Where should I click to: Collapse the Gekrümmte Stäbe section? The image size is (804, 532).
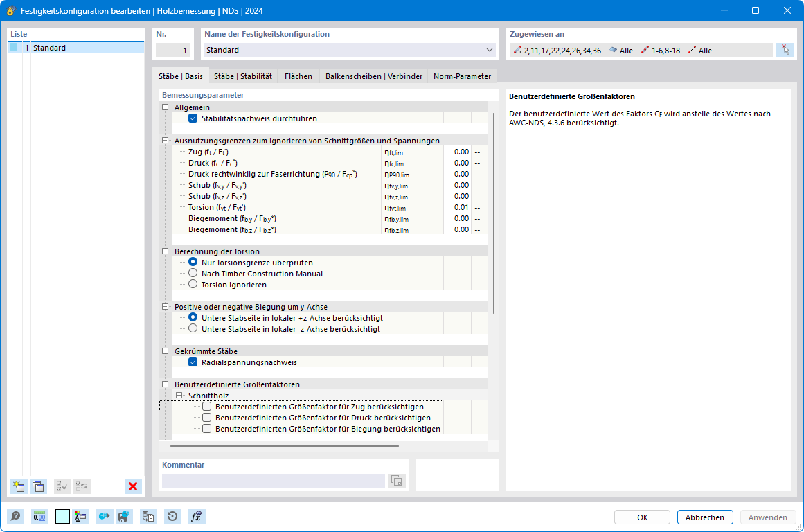(165, 351)
